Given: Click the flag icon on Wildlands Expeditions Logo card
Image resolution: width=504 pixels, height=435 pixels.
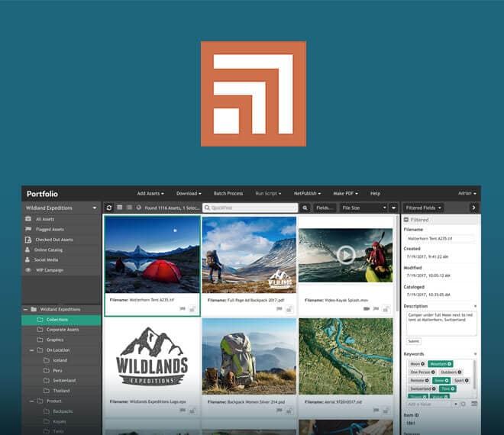Looking at the screenshot, I should click(183, 411).
